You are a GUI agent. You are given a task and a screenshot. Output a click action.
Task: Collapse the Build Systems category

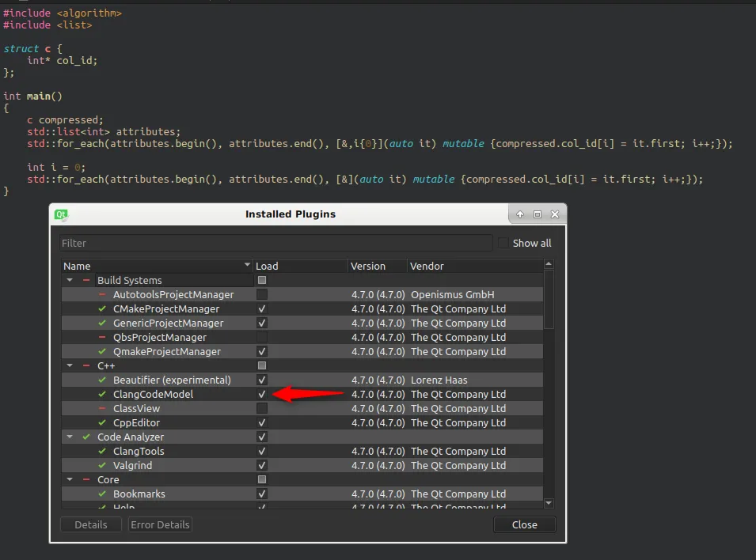(70, 280)
